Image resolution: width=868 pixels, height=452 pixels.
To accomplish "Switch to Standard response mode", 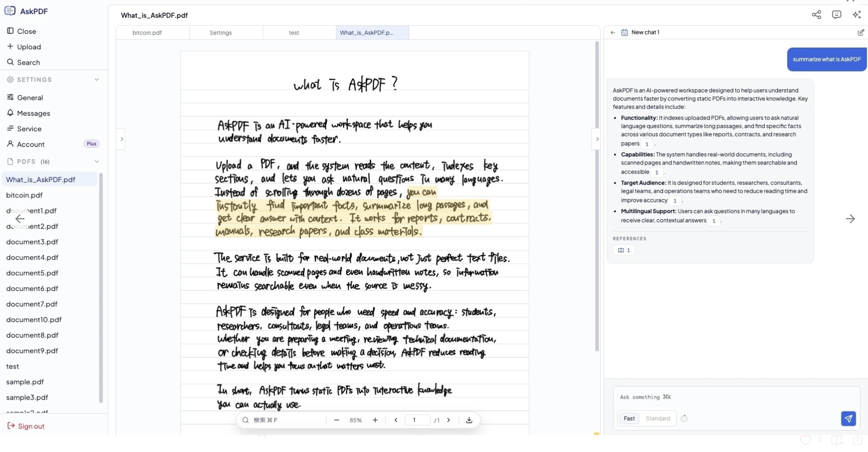I will 658,418.
